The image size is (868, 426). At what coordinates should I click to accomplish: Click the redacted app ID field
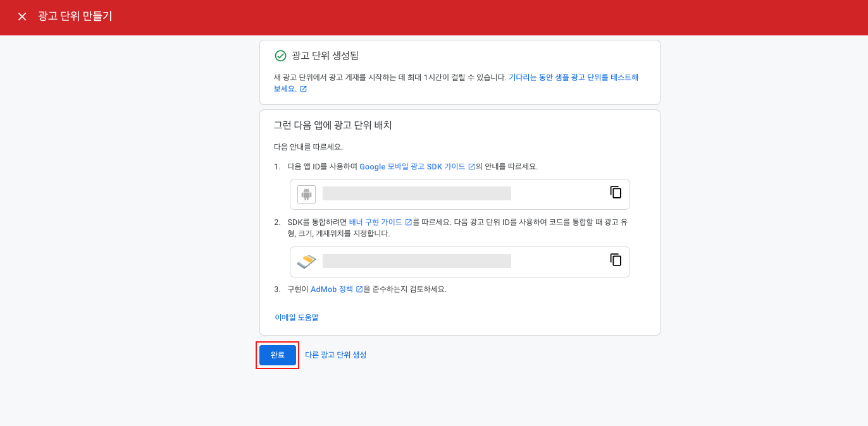(x=417, y=193)
